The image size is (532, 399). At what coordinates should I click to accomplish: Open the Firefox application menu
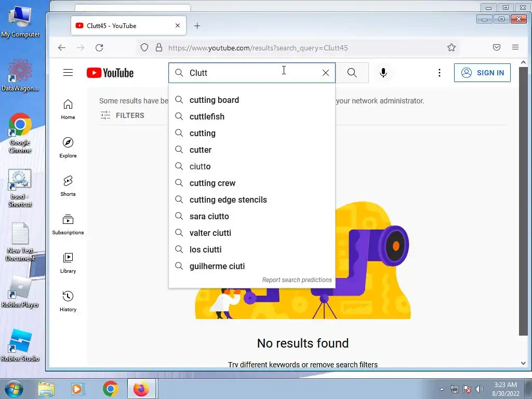point(515,47)
